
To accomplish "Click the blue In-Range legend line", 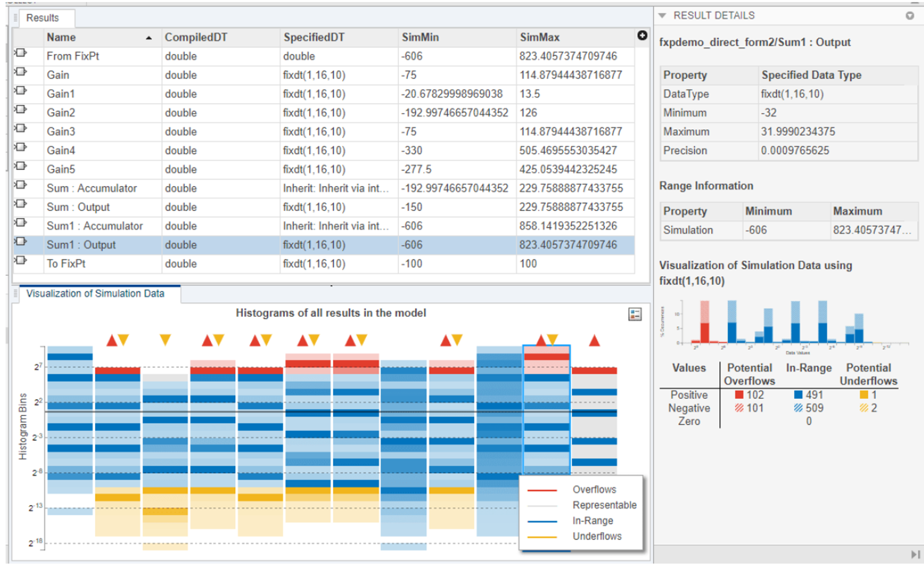I will tap(542, 522).
